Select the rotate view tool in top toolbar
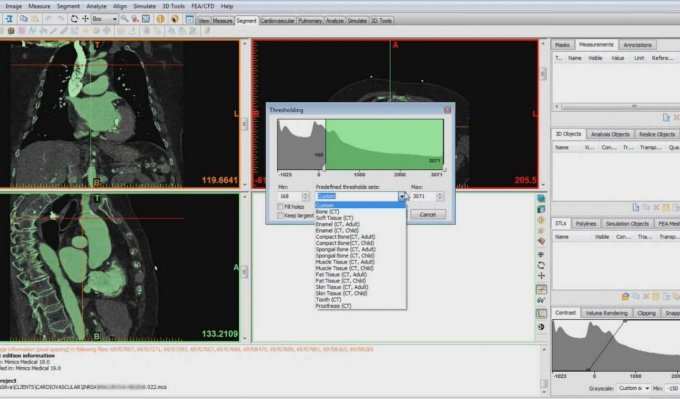Viewport: 680px width, 399px height. pos(74,19)
